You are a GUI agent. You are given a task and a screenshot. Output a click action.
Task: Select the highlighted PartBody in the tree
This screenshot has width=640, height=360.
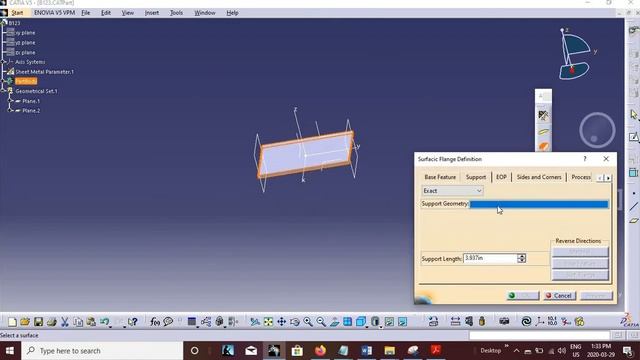(x=26, y=82)
